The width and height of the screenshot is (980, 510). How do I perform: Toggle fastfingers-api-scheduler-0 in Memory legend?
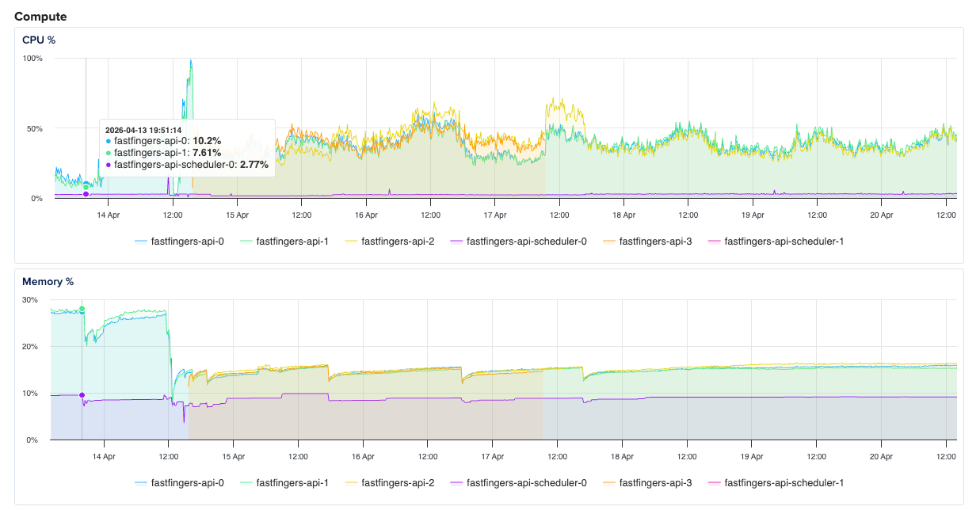pyautogui.click(x=518, y=482)
